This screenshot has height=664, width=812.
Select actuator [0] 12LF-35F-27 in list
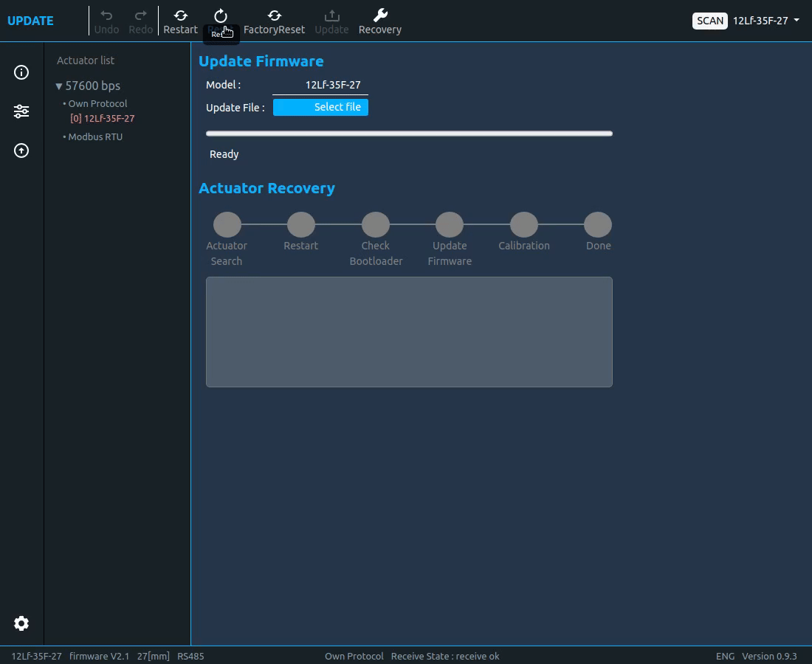click(103, 119)
